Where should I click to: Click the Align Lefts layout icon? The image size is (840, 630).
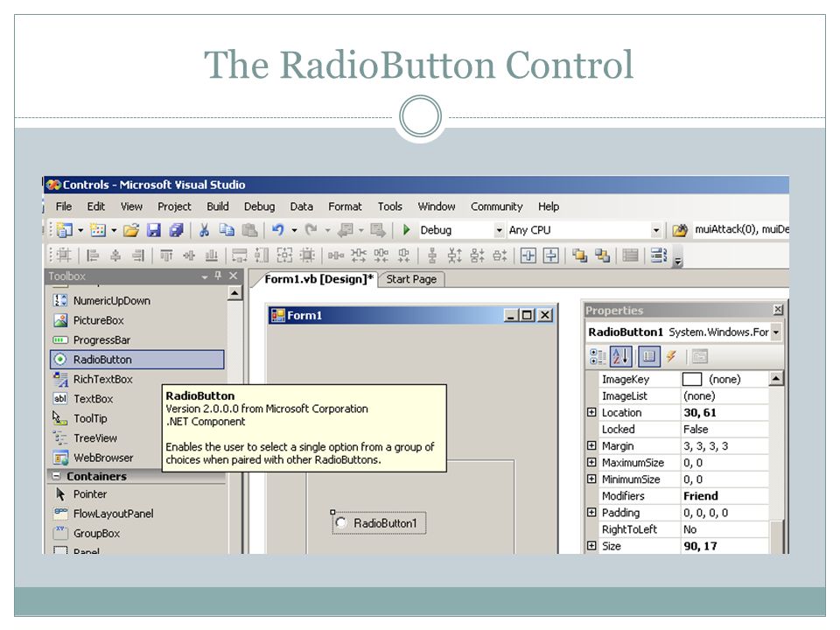click(x=93, y=255)
